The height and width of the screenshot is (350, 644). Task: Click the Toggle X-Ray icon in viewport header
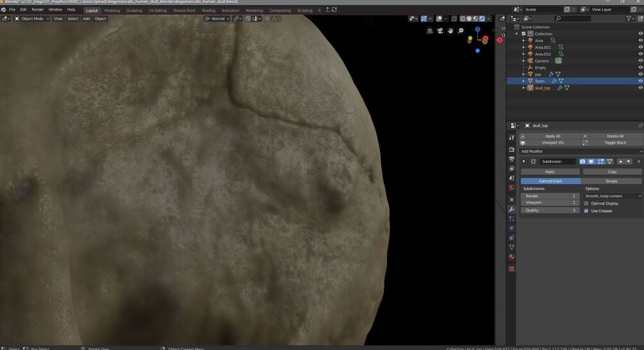[453, 19]
